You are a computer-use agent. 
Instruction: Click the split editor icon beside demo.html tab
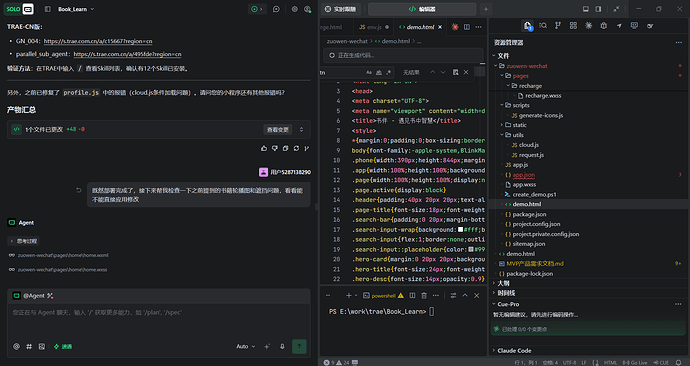point(466,27)
